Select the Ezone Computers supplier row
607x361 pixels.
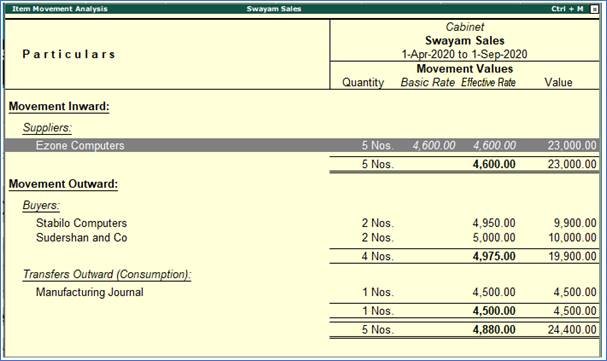302,145
